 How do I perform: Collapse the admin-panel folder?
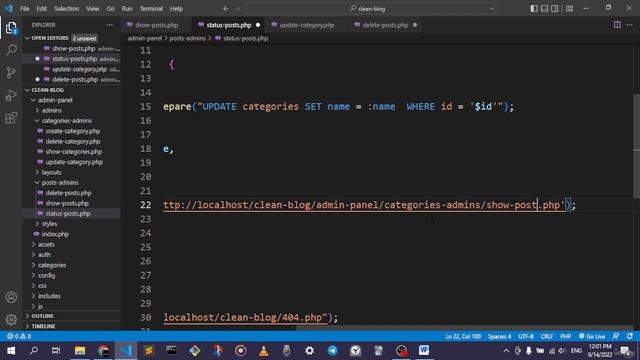pyautogui.click(x=55, y=100)
